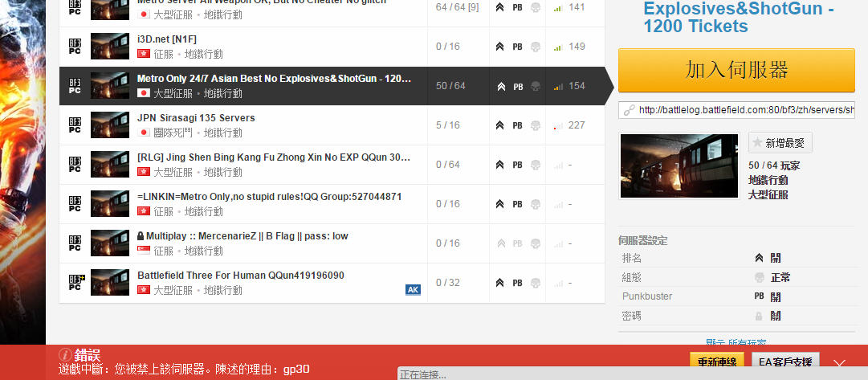This screenshot has width=868, height=380.
Task: Click the error info icon beside 錯誤
Action: click(65, 354)
